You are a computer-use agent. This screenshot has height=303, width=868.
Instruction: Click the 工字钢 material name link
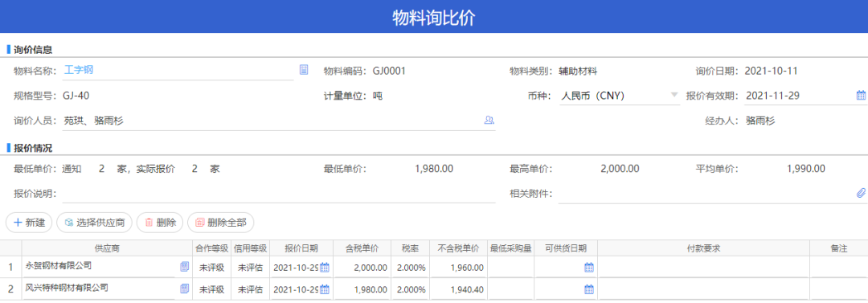[79, 70]
